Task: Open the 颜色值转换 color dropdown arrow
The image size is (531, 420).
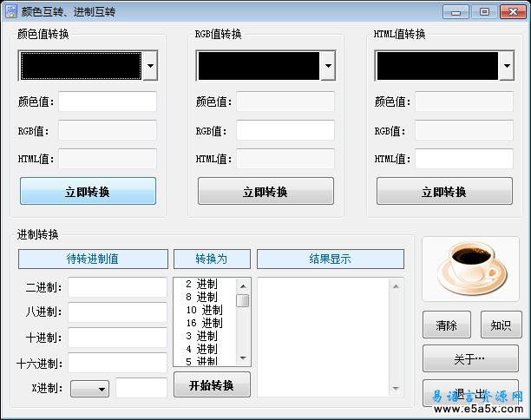Action: point(150,66)
